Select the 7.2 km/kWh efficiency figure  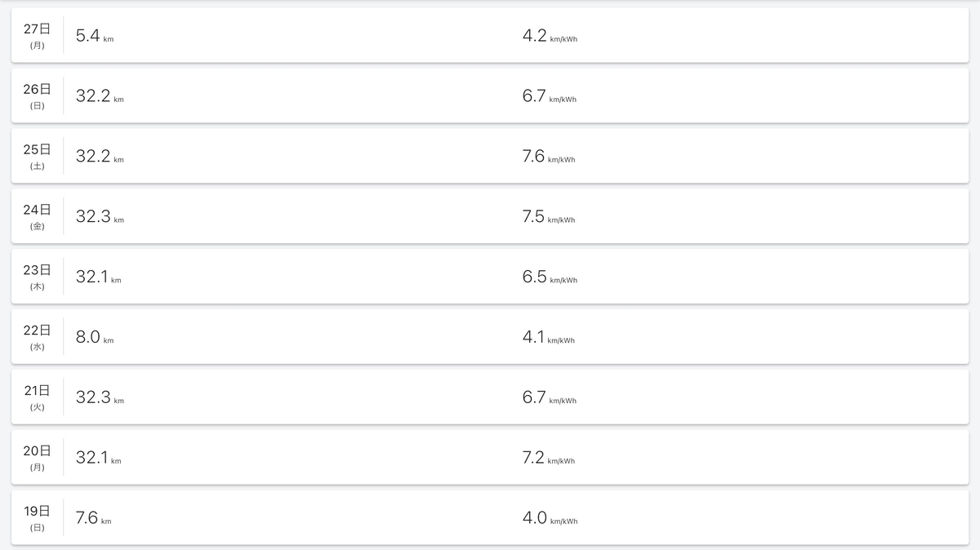(x=549, y=459)
